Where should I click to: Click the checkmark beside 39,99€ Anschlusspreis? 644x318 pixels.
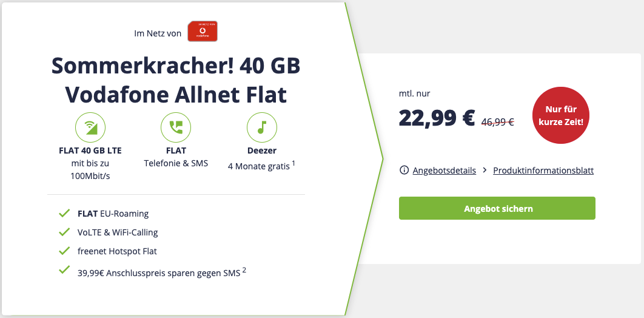pyautogui.click(x=64, y=271)
